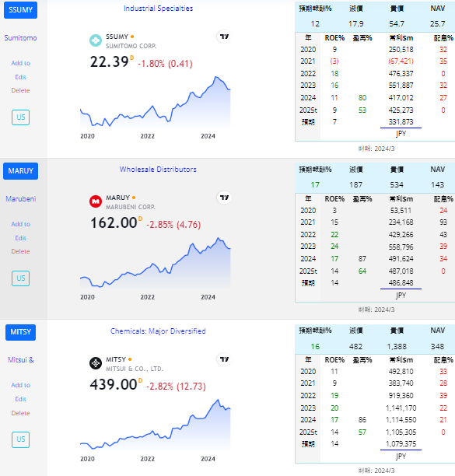Viewport: 455px width, 476px height.
Task: Open Chemicals: Major Diversified sector link
Action: click(158, 331)
